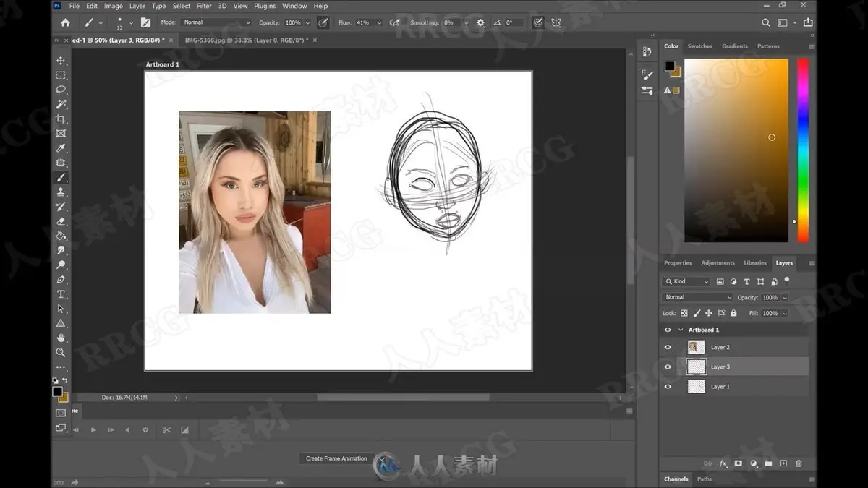Toggle layer filtering on/off switch

[x=787, y=280]
